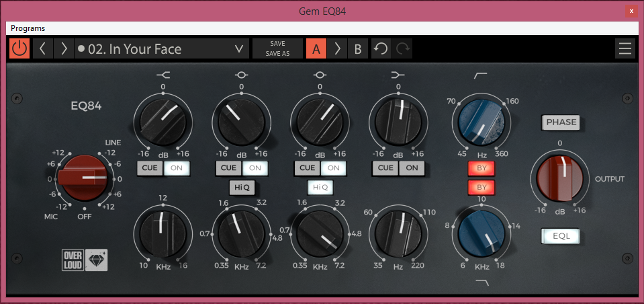Toggle the plugin power button
Screen dimensions: 644x304
pyautogui.click(x=19, y=49)
